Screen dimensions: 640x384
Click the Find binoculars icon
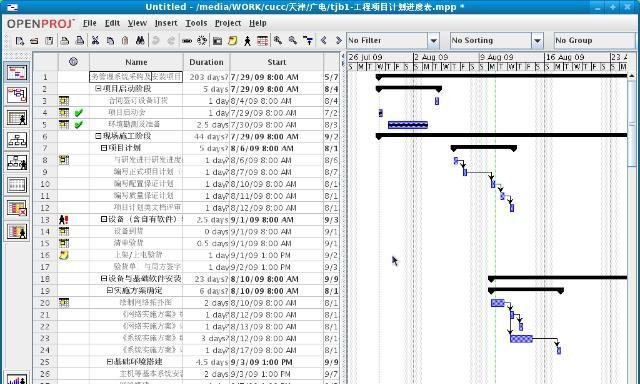140,40
